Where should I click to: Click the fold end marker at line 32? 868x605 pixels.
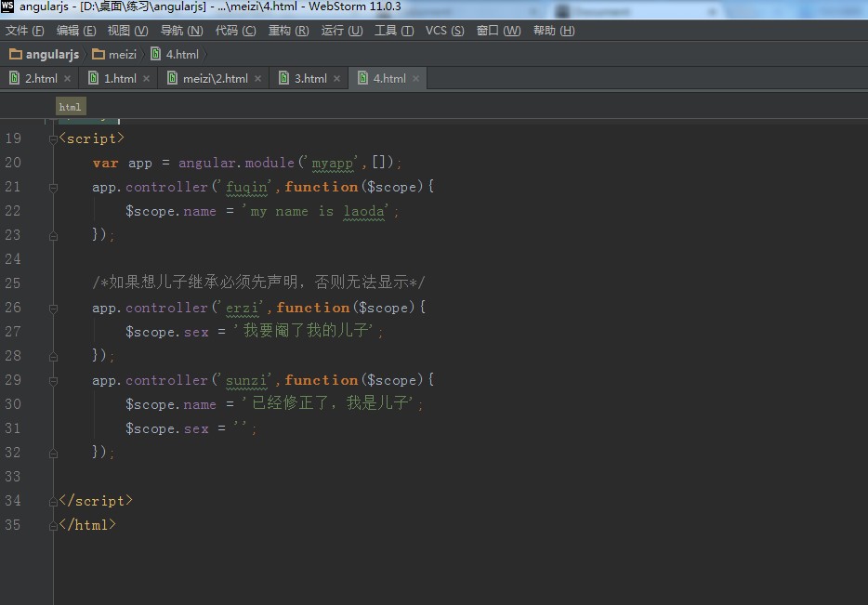(53, 454)
